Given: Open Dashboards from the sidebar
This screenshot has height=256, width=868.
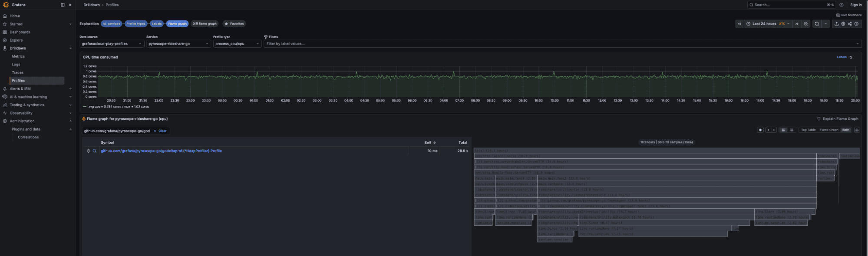Looking at the screenshot, I should click(20, 32).
